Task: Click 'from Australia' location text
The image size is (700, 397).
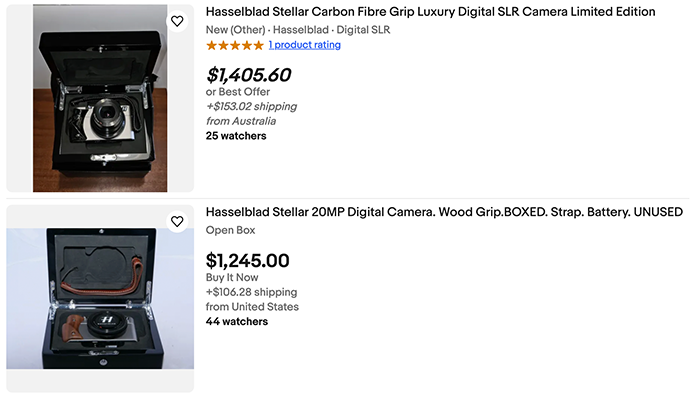Action: [x=241, y=121]
